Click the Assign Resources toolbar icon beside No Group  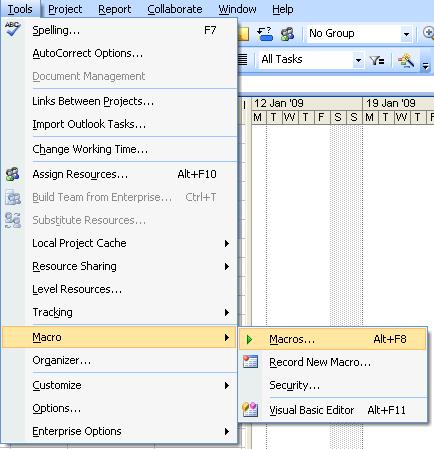point(287,34)
